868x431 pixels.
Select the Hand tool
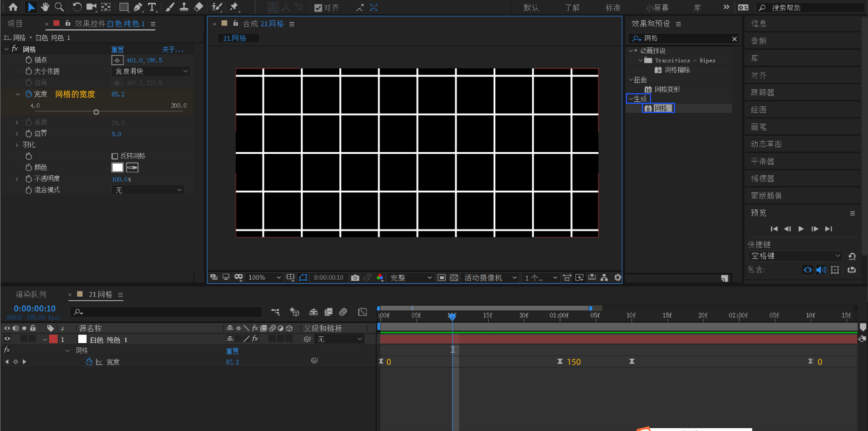click(45, 7)
